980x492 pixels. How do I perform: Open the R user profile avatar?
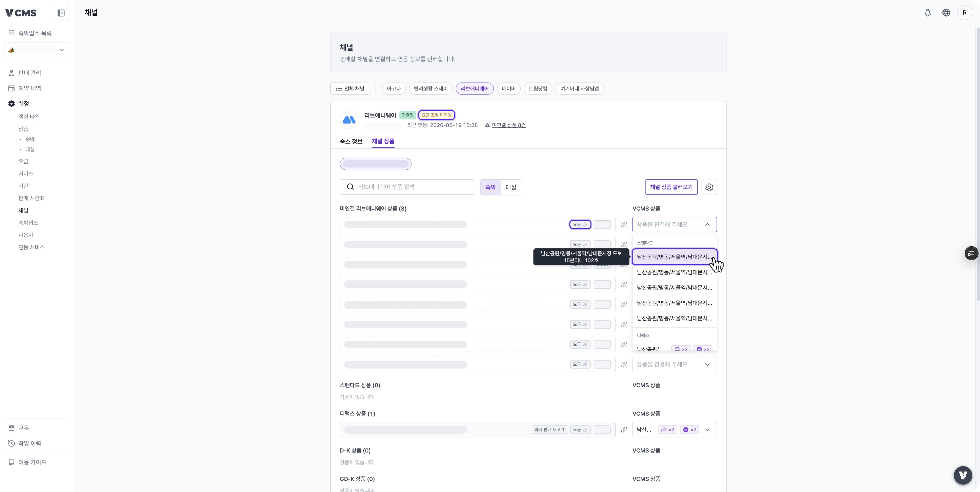pos(964,13)
